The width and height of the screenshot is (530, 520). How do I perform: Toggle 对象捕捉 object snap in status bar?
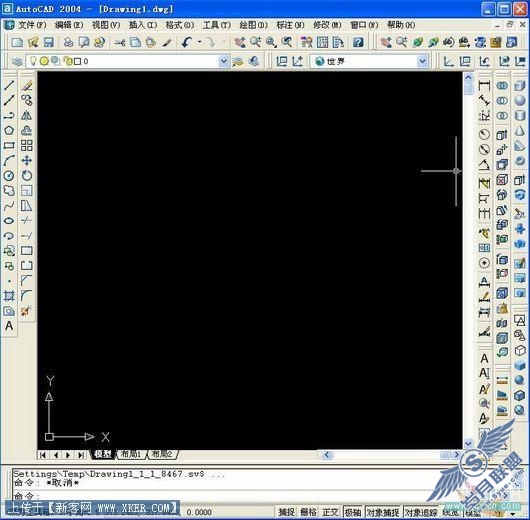click(383, 512)
